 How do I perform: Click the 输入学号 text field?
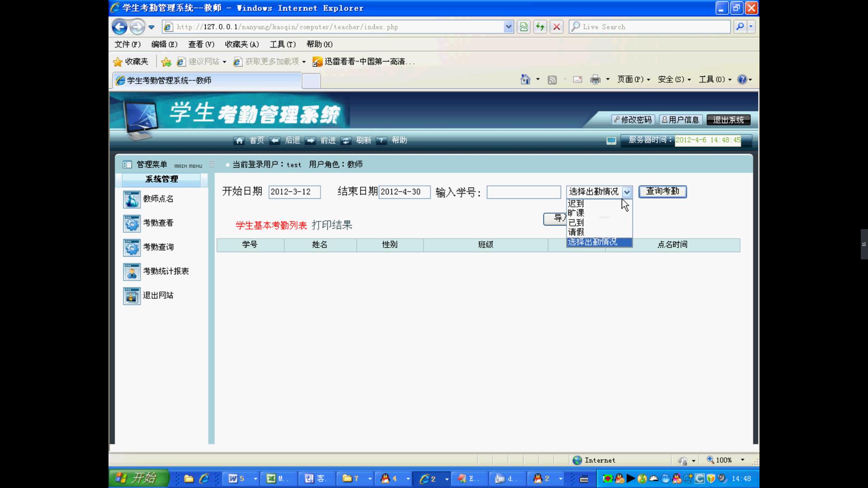(524, 192)
